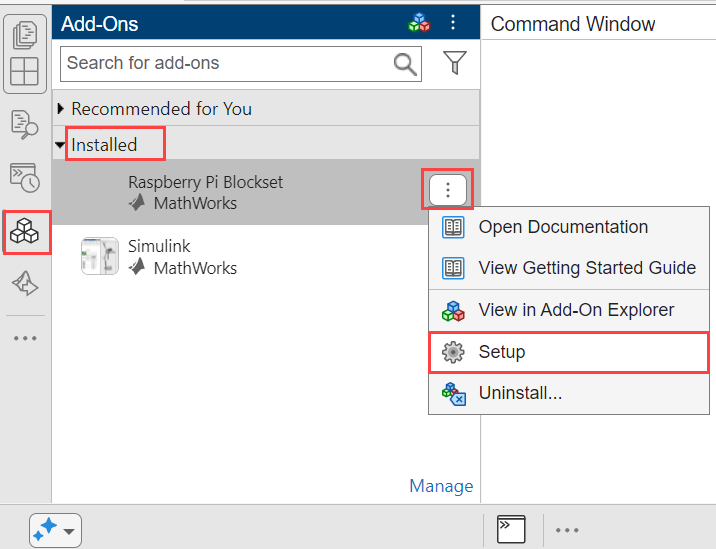Click MathWorks author under Simulink
The image size is (716, 549).
click(195, 268)
